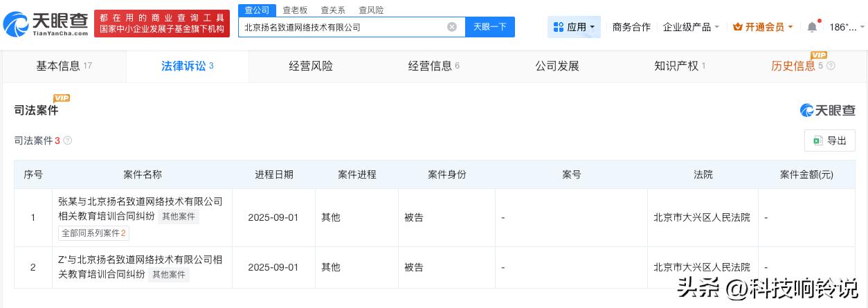Open the account menu 186*
Viewport: 868px width, 308px height.
click(847, 27)
